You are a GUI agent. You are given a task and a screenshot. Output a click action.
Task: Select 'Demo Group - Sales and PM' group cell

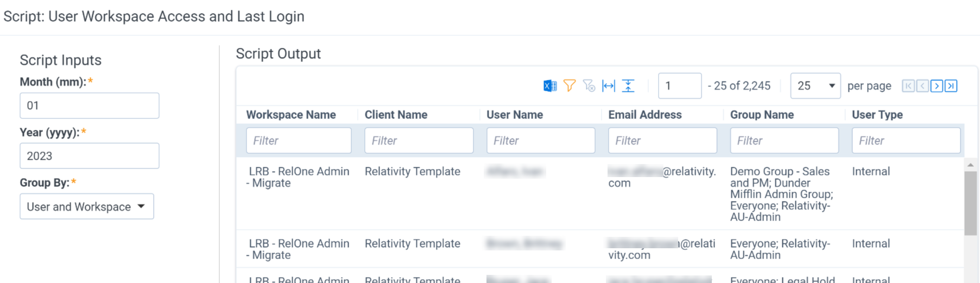coord(781,194)
